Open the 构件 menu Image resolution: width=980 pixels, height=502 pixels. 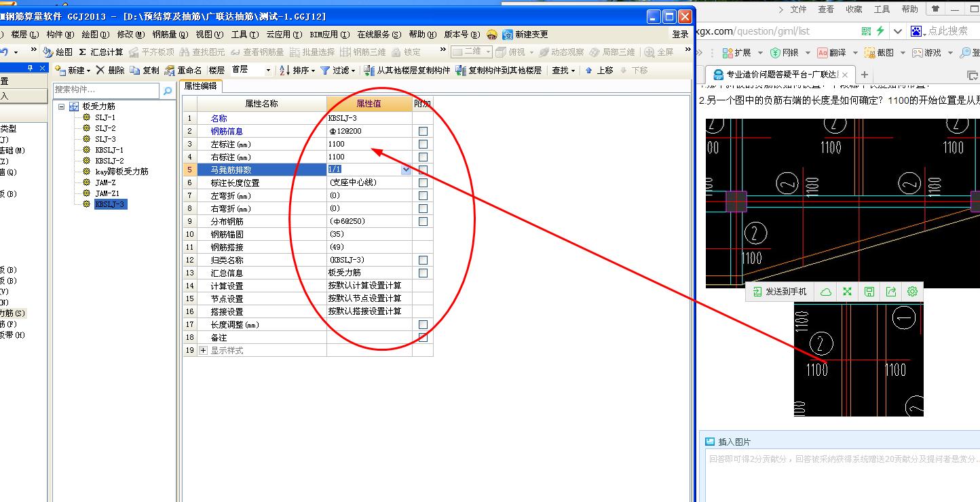coord(60,35)
